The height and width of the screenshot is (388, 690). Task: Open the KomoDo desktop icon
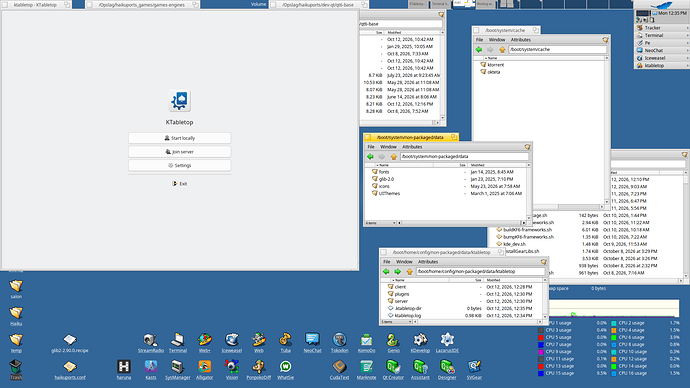pyautogui.click(x=366, y=343)
